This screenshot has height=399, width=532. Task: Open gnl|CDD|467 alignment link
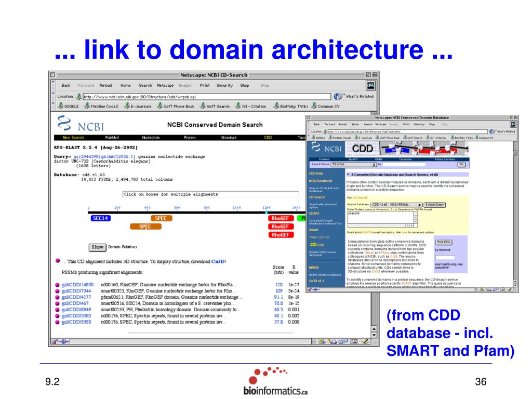click(75, 303)
